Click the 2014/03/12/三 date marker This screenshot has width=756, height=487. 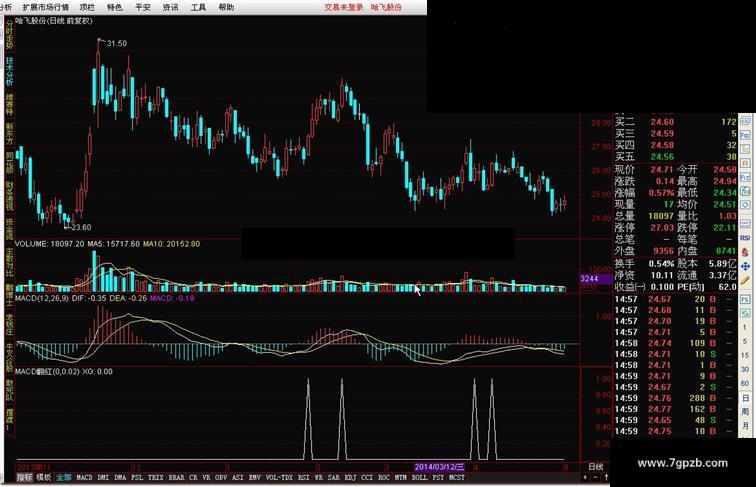click(x=439, y=466)
